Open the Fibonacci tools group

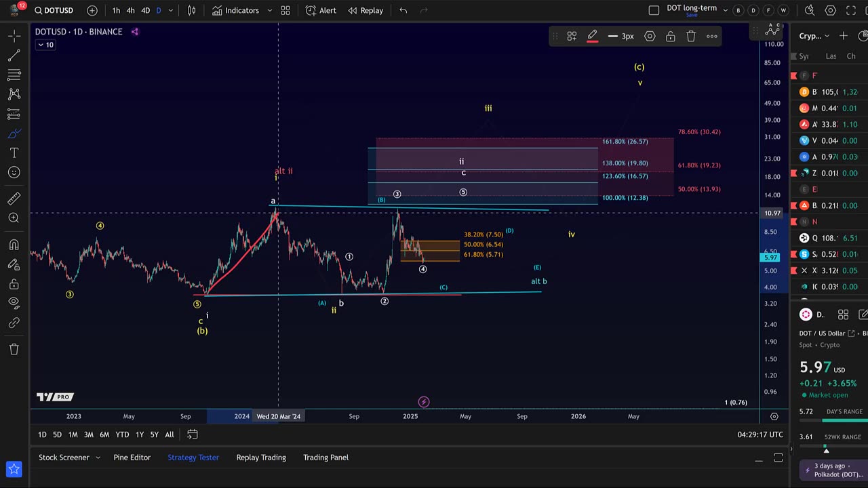[14, 75]
